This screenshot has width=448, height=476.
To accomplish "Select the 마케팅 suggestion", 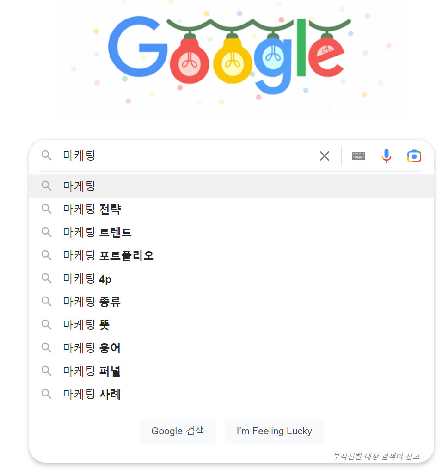I will tap(79, 185).
